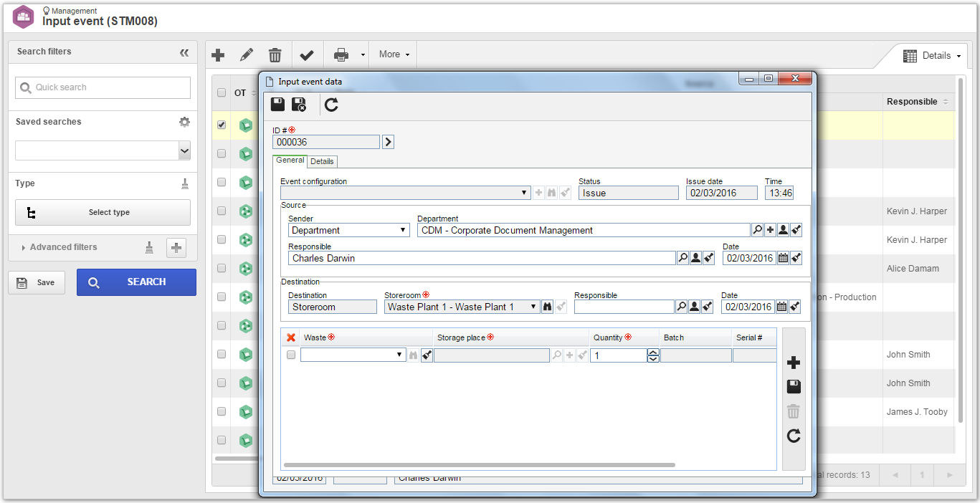Open calendar for Source date

[x=783, y=258]
